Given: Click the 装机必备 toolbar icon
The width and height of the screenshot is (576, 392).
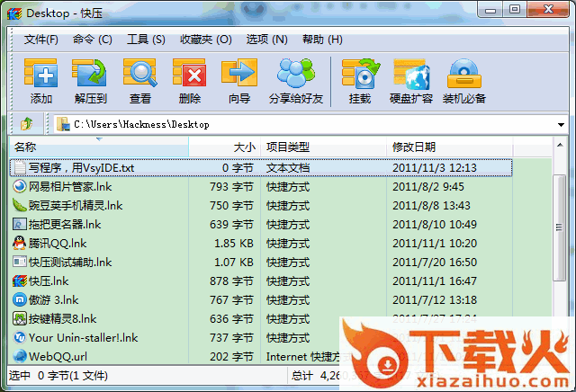Looking at the screenshot, I should [464, 74].
